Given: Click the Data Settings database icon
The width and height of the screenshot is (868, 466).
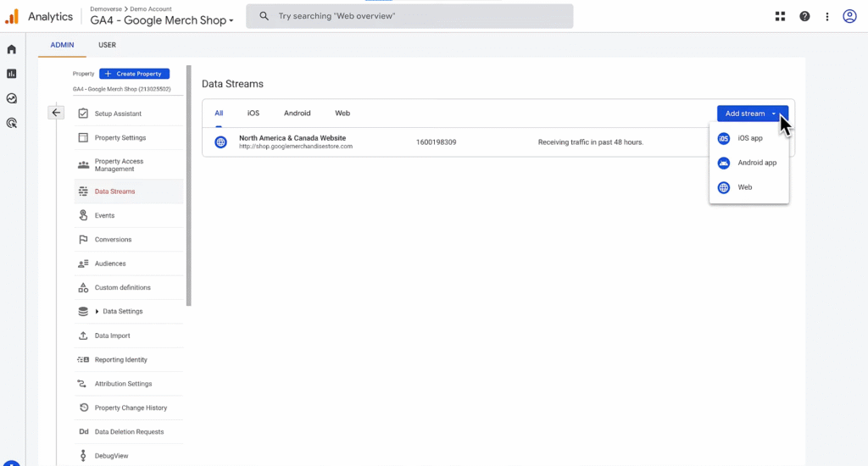Looking at the screenshot, I should (x=83, y=312).
